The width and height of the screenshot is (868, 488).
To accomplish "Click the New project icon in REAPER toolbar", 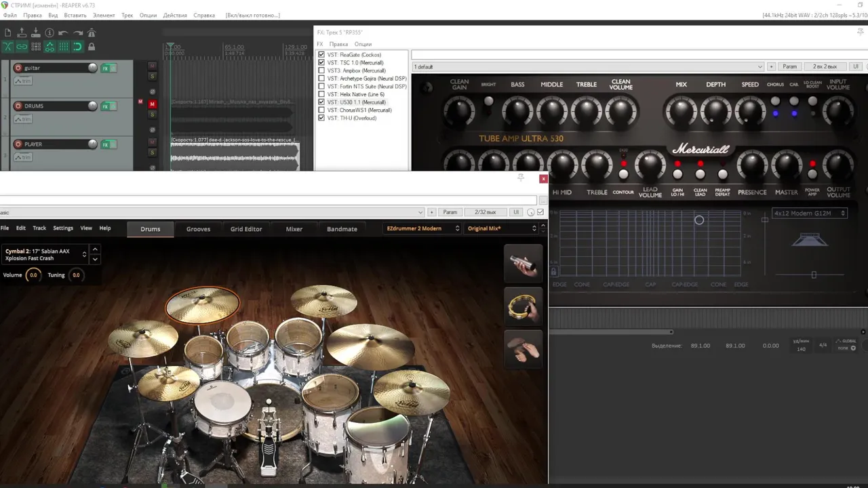I will click(x=7, y=33).
